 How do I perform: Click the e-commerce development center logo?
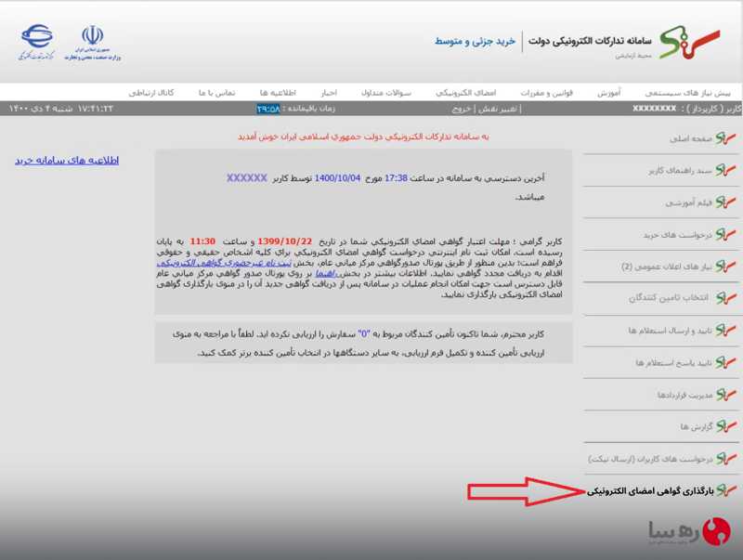point(36,42)
